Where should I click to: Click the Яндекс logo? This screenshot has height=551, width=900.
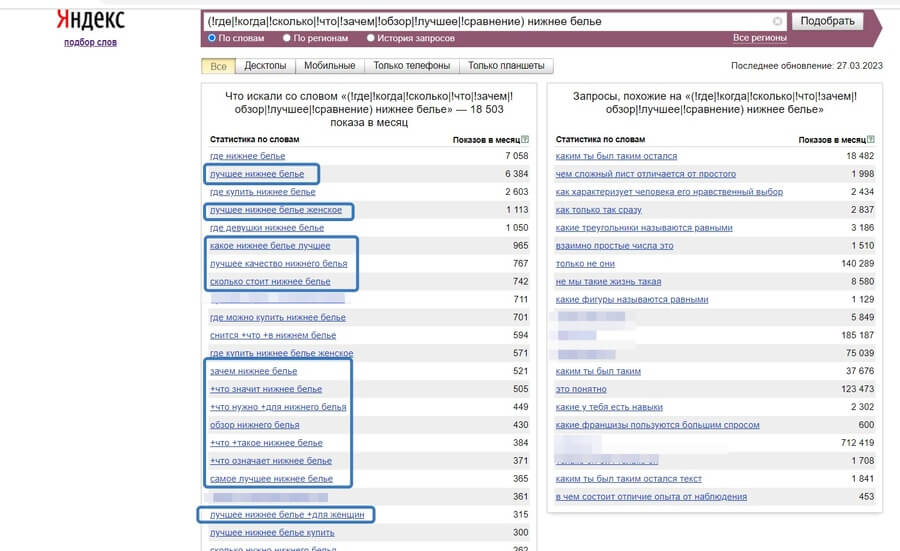90,20
